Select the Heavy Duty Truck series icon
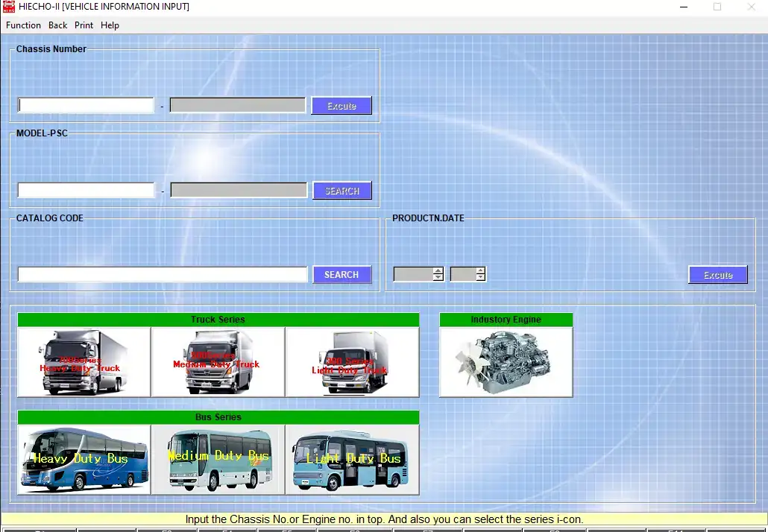Image resolution: width=768 pixels, height=532 pixels. (84, 361)
